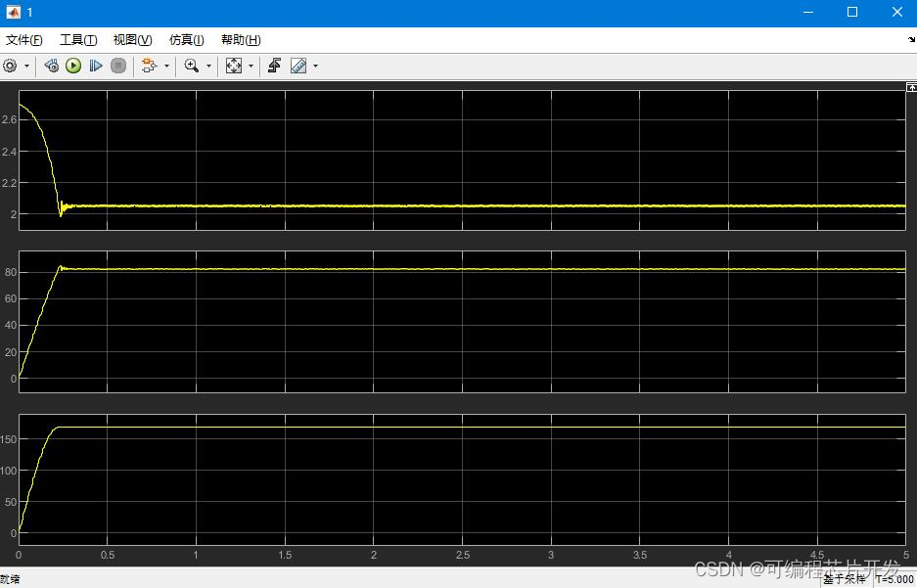
Task: Open the triggers panel icon
Action: (x=274, y=67)
